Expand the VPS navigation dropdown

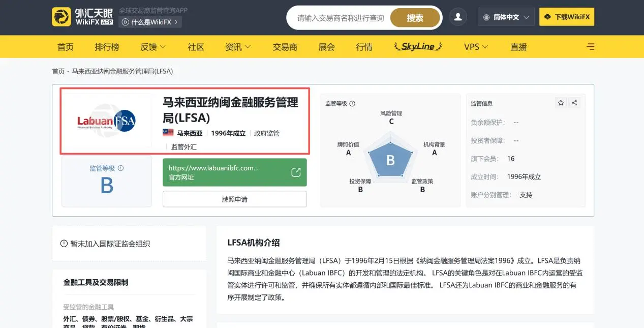476,47
